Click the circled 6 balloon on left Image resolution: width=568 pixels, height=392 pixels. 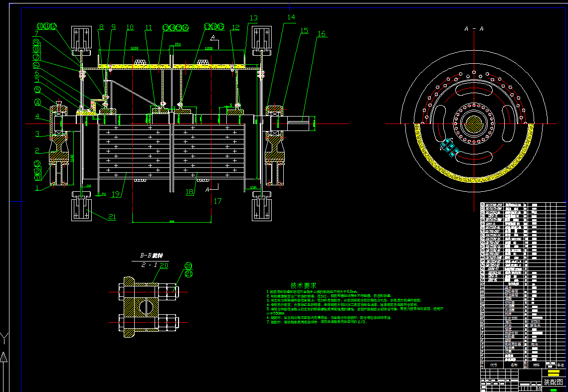[x=36, y=66]
